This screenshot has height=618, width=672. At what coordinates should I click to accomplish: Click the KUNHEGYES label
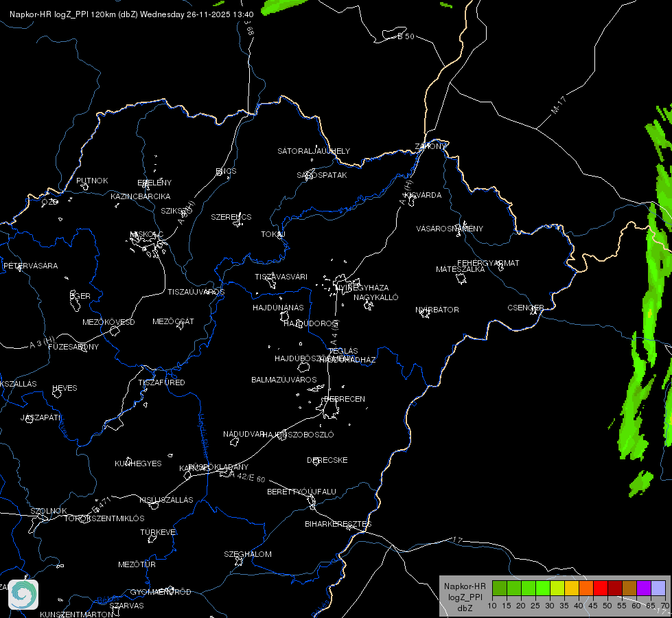(x=138, y=463)
